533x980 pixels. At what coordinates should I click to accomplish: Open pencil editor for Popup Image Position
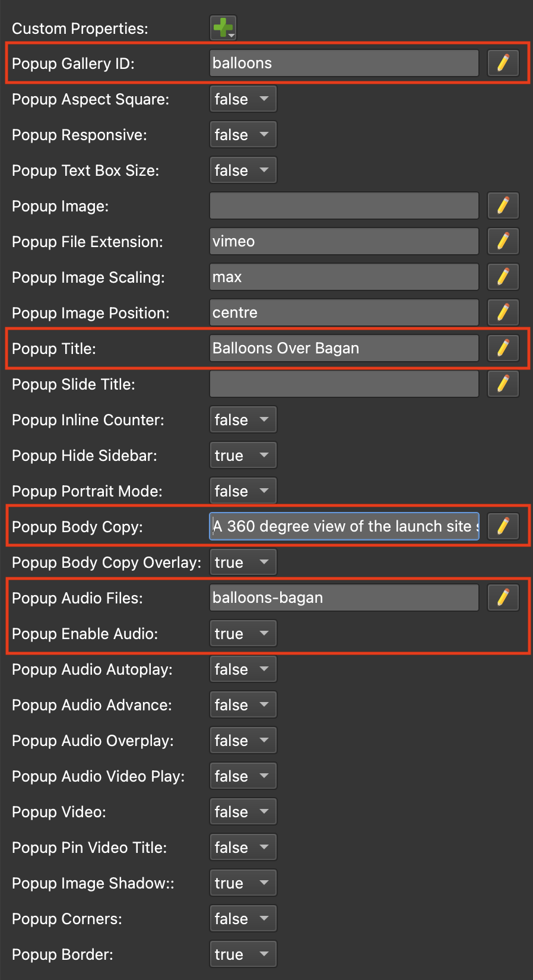(503, 312)
